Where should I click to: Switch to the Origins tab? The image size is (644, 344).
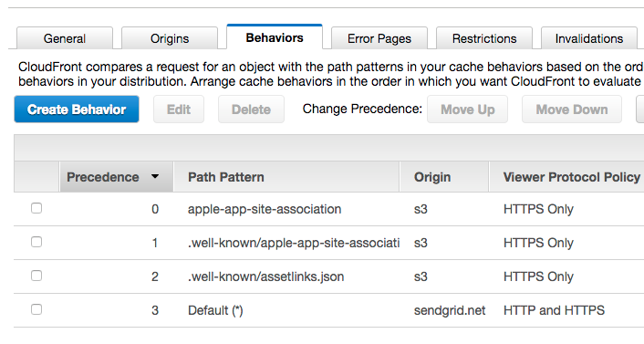[x=170, y=38]
